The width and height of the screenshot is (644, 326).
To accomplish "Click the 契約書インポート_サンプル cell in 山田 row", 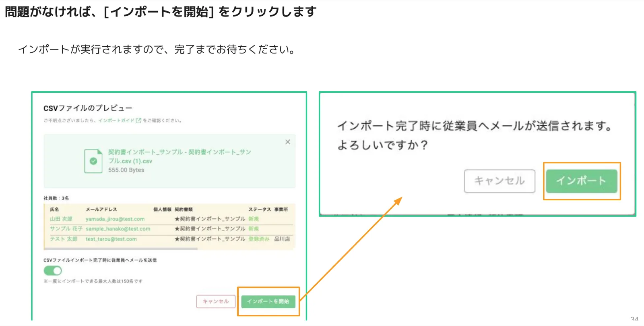I will (x=210, y=219).
